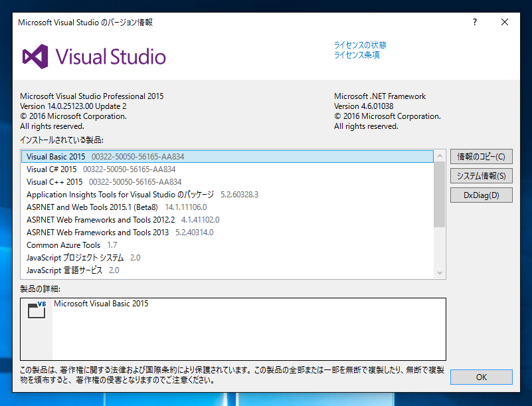Open help via the question mark icon
The height and width of the screenshot is (406, 532).
point(474,22)
